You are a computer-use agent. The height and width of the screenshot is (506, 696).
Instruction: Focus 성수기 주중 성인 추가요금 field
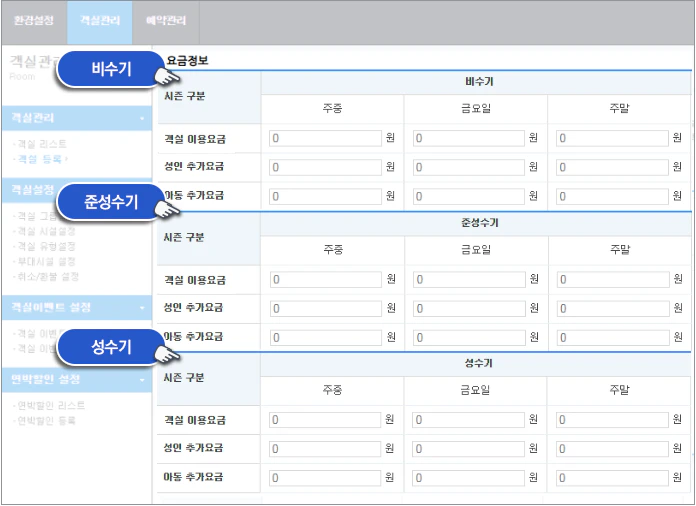coord(325,449)
